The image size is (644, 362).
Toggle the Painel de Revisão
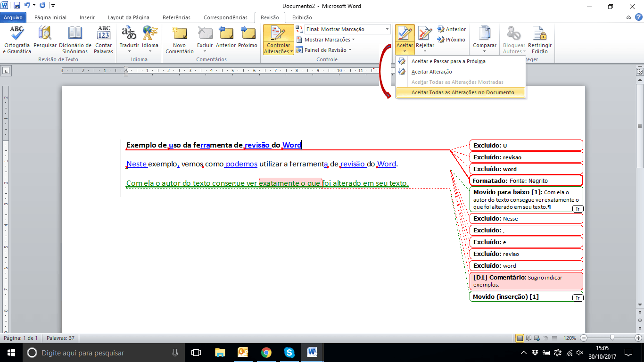pos(325,50)
